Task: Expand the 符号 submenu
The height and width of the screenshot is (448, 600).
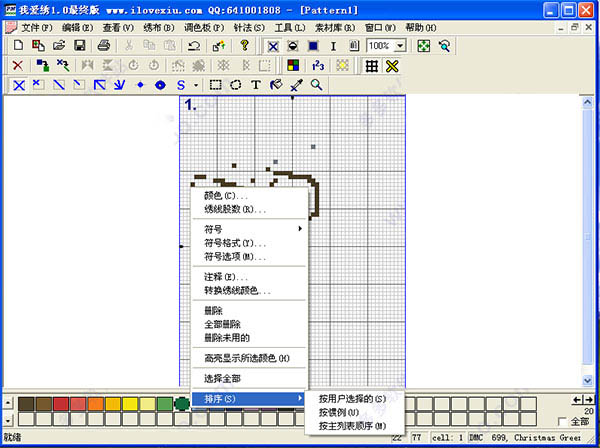Action: click(x=249, y=229)
